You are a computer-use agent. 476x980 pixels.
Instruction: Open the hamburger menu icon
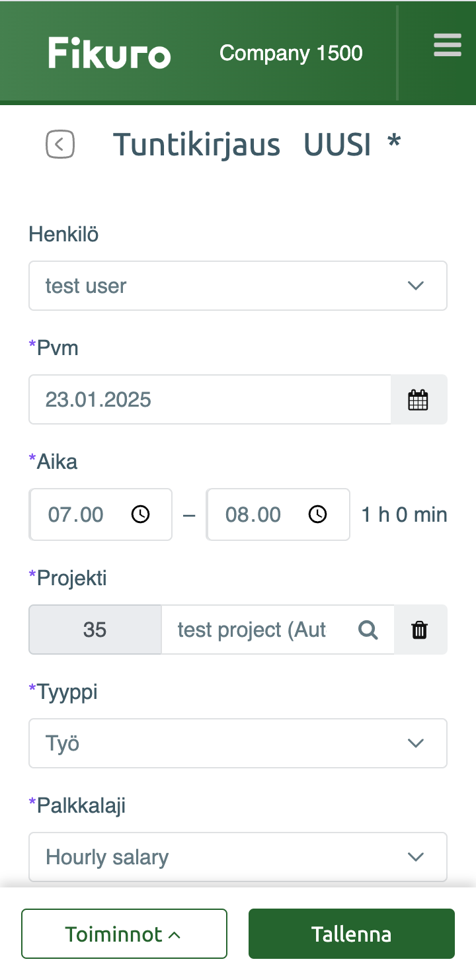447,46
